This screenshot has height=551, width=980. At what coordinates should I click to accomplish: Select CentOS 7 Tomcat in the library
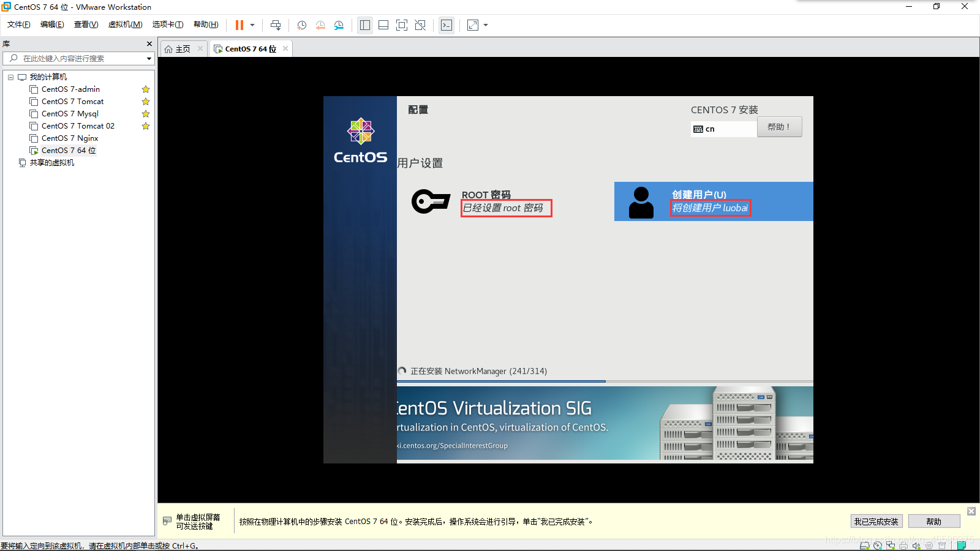click(x=72, y=102)
